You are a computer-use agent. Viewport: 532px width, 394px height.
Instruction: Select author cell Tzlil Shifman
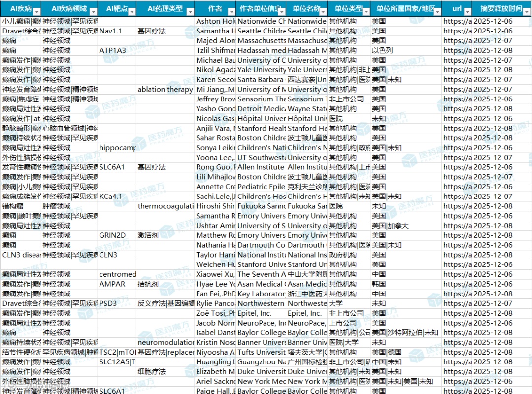215,50
